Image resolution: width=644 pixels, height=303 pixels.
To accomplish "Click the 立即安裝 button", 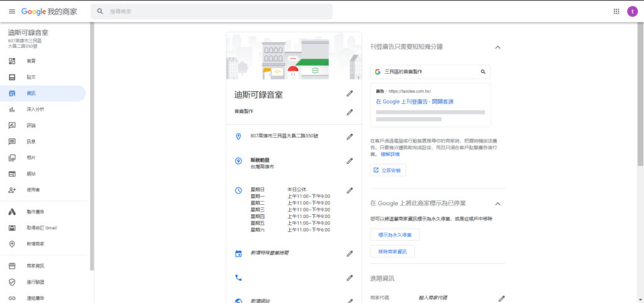I will point(388,170).
